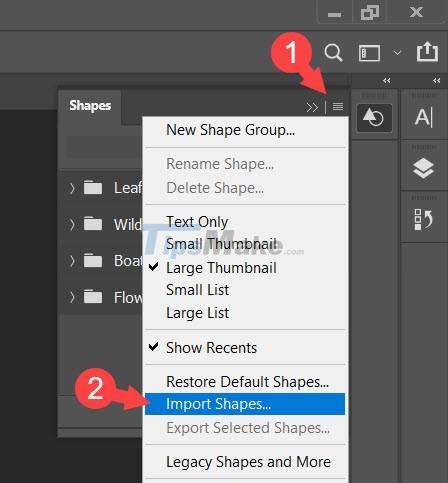
Task: Open the Character panel icon
Action: [x=424, y=118]
